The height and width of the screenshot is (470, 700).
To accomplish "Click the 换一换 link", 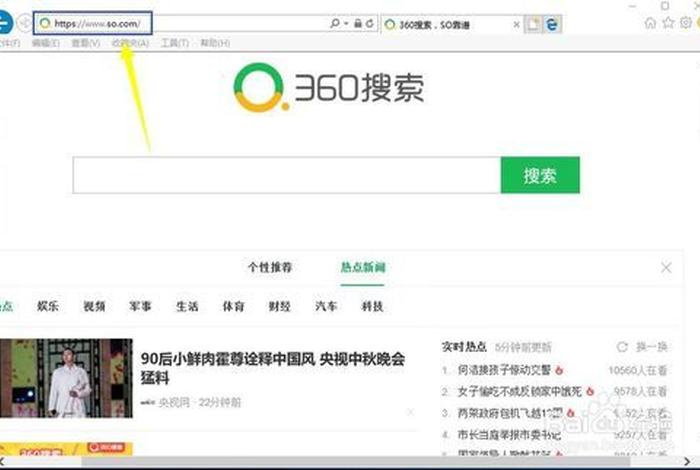I will point(651,347).
